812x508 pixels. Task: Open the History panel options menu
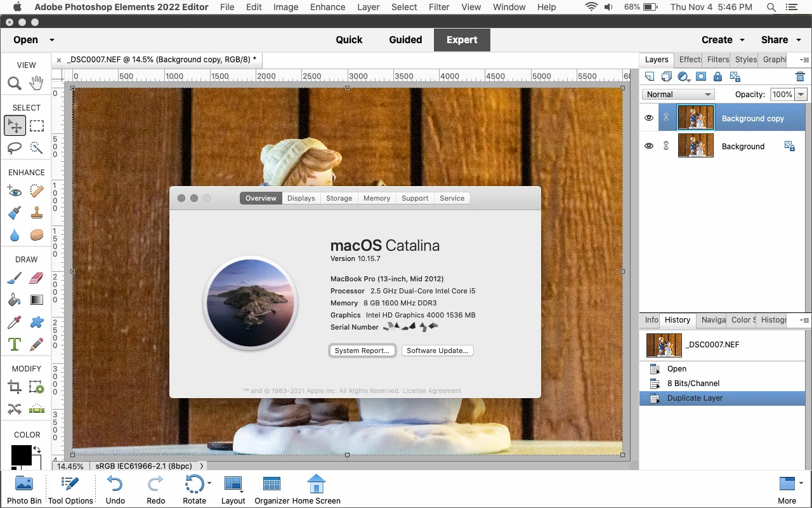(x=804, y=320)
